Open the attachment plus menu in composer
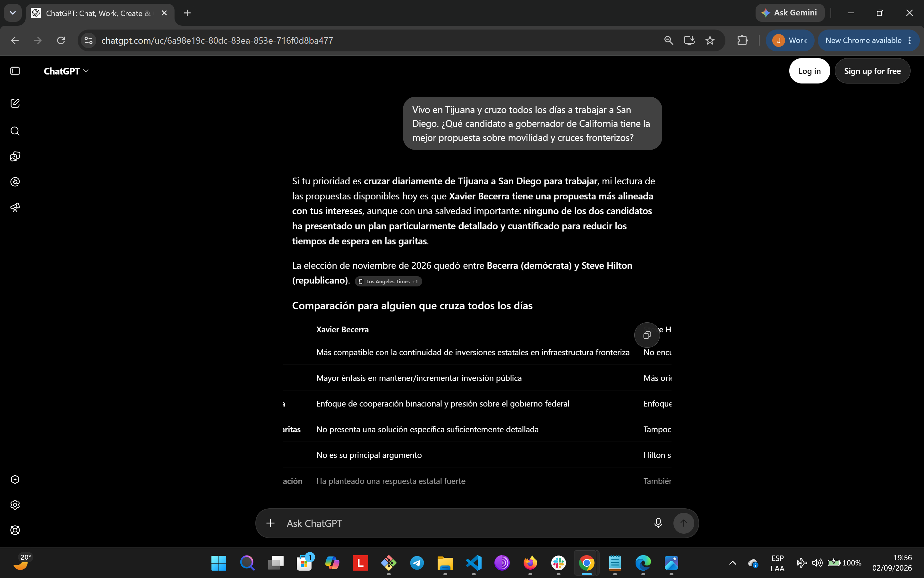 270,523
